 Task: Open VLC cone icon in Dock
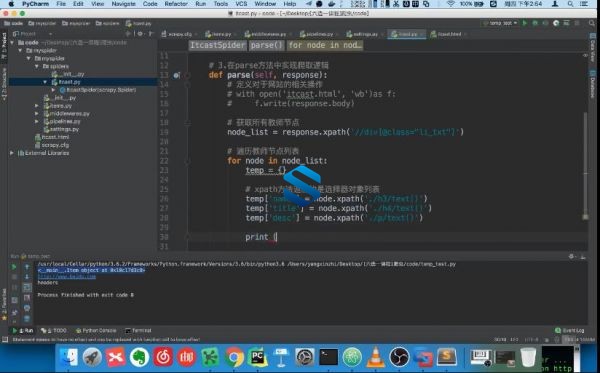click(376, 358)
